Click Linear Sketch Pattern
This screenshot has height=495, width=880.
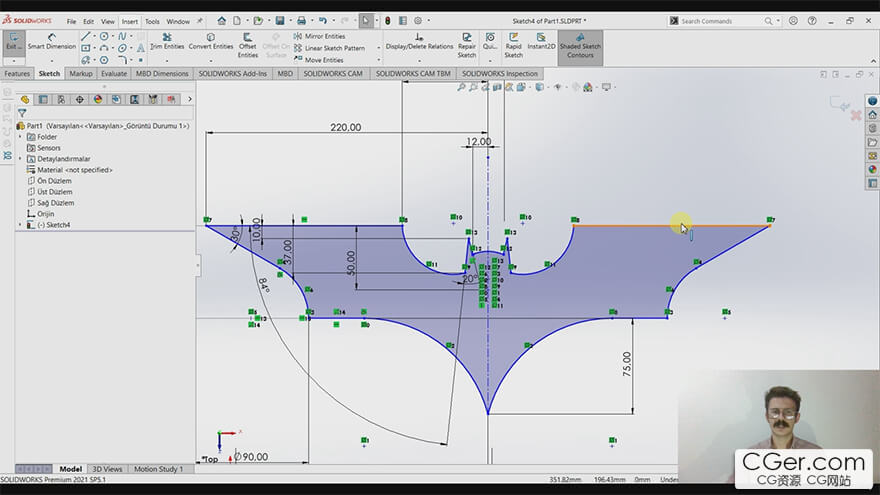pyautogui.click(x=329, y=48)
